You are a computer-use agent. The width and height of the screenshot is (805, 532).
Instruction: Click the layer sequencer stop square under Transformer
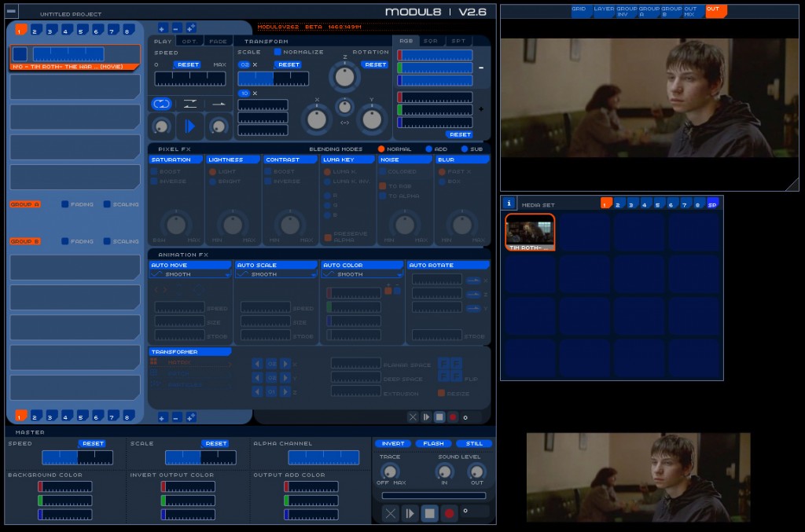(439, 417)
